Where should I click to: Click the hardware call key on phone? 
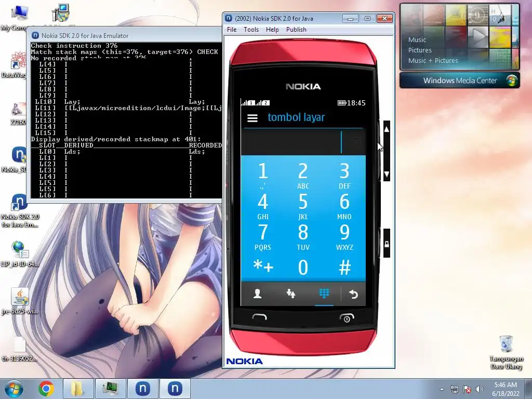260,317
